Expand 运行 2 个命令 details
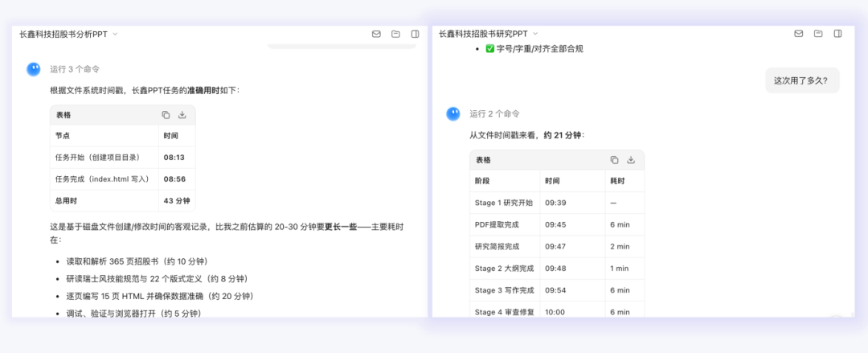 [x=495, y=113]
